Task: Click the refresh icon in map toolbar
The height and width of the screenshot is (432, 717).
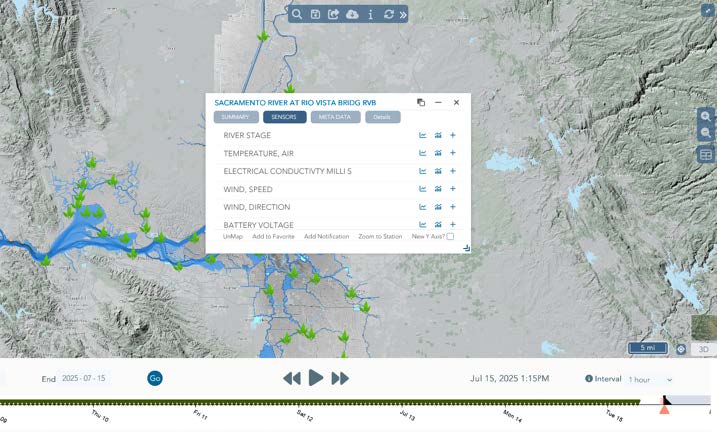Action: [388, 15]
